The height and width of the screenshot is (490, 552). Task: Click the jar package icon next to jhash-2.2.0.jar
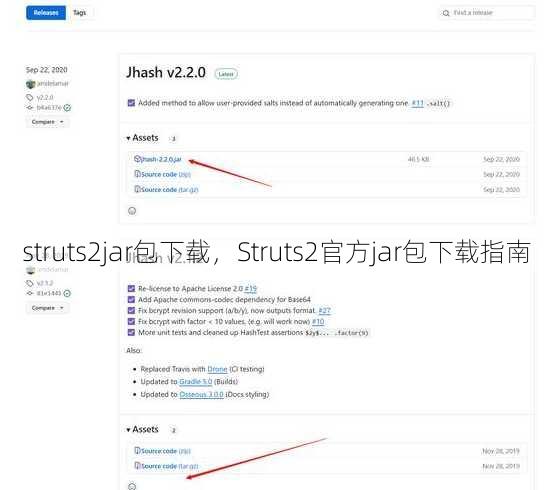137,159
